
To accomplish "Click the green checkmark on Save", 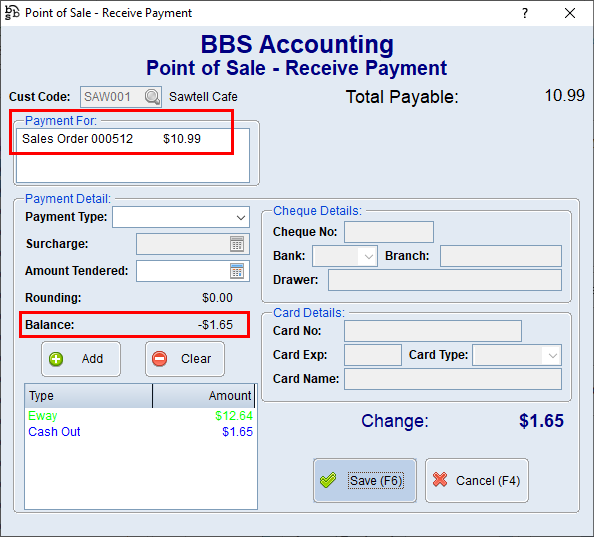I will click(x=328, y=480).
